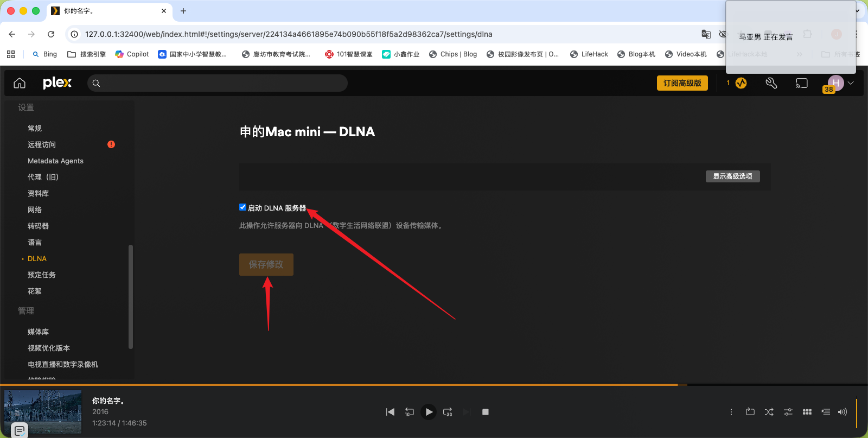Image resolution: width=868 pixels, height=438 pixels.
Task: Open 代理（旧）settings page
Action: [43, 177]
